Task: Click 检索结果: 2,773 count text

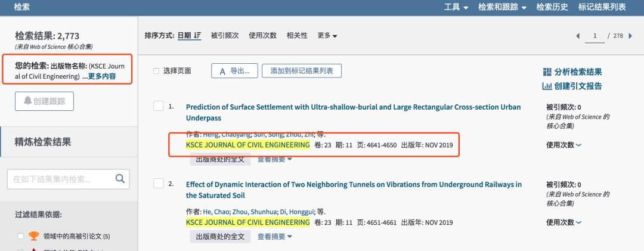Action: 47,36
